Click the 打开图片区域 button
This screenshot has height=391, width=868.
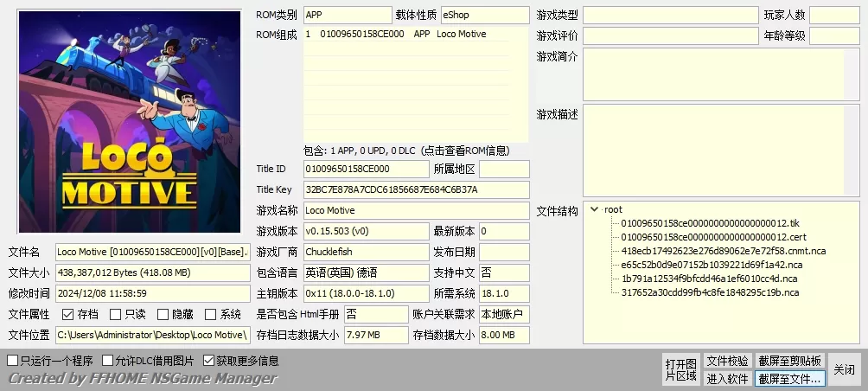click(680, 369)
